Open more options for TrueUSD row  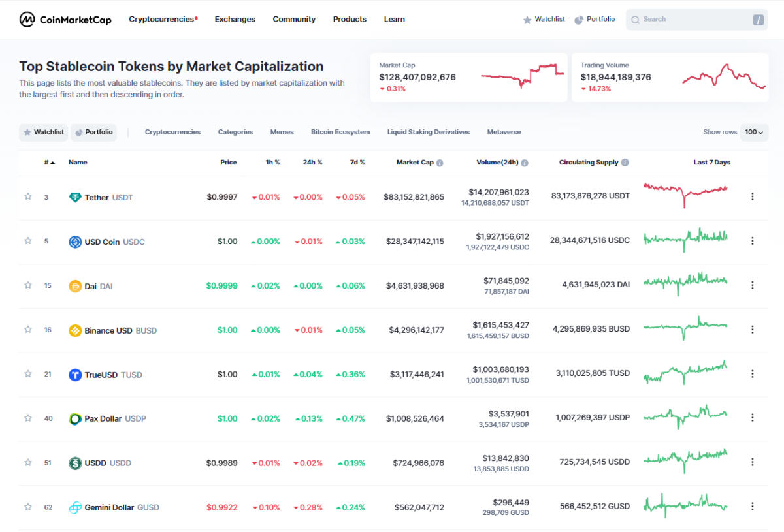point(752,374)
